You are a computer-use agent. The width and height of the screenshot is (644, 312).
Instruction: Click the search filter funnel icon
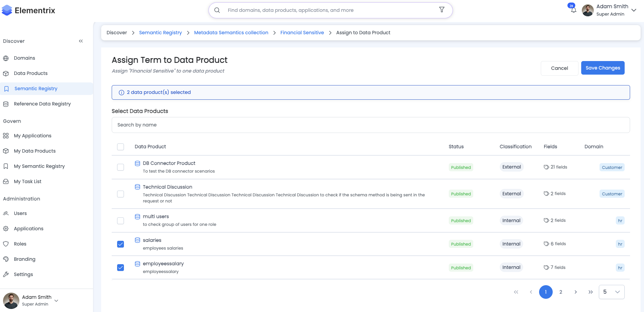[x=442, y=10]
